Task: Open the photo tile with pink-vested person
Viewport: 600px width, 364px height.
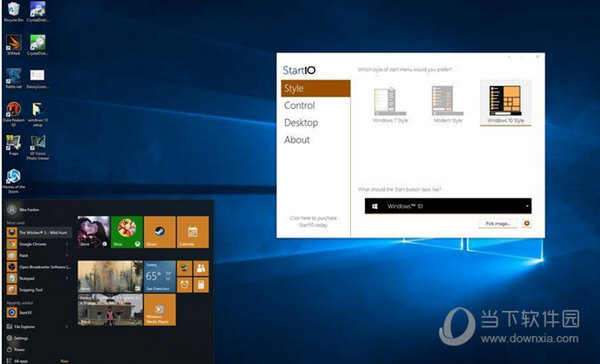Action: 110,310
